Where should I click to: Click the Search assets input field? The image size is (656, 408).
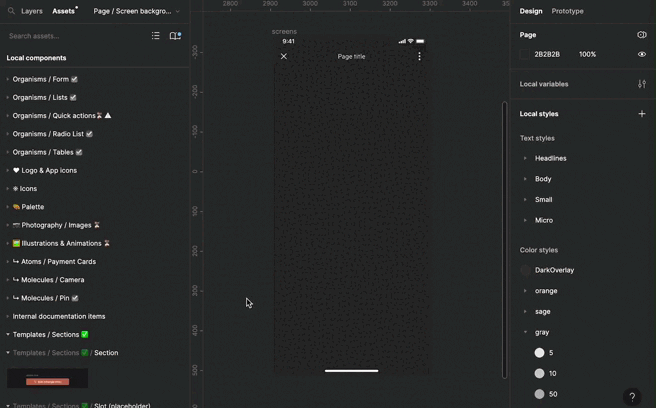(70, 36)
